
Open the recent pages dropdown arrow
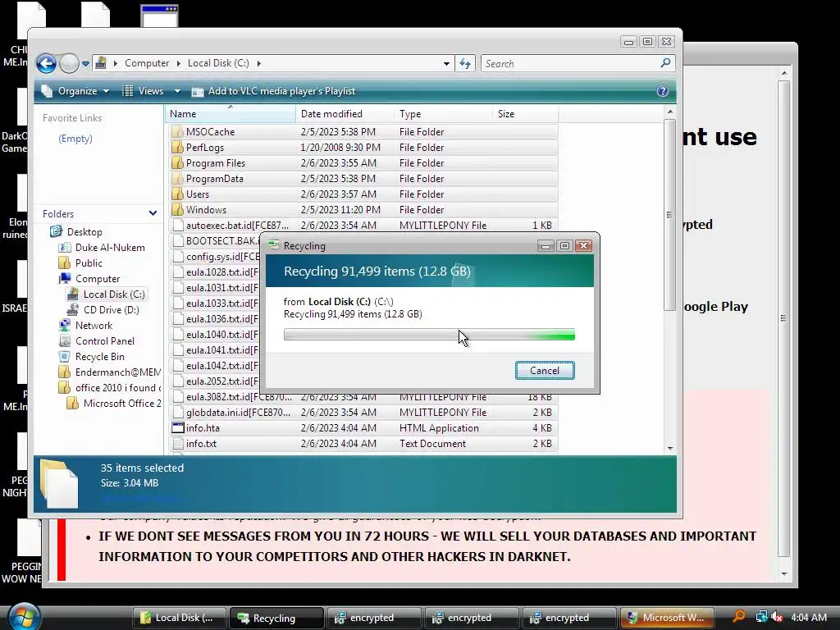point(85,64)
